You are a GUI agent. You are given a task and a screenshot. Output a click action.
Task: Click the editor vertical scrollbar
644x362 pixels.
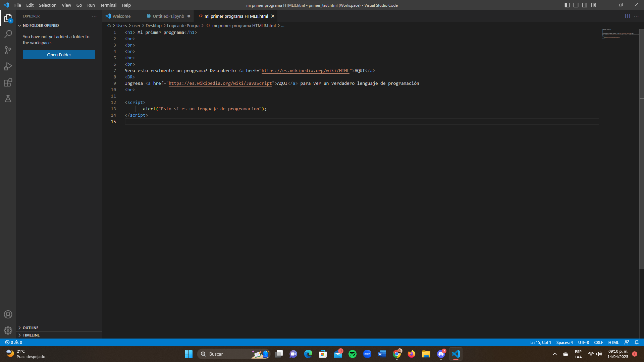tap(642, 149)
